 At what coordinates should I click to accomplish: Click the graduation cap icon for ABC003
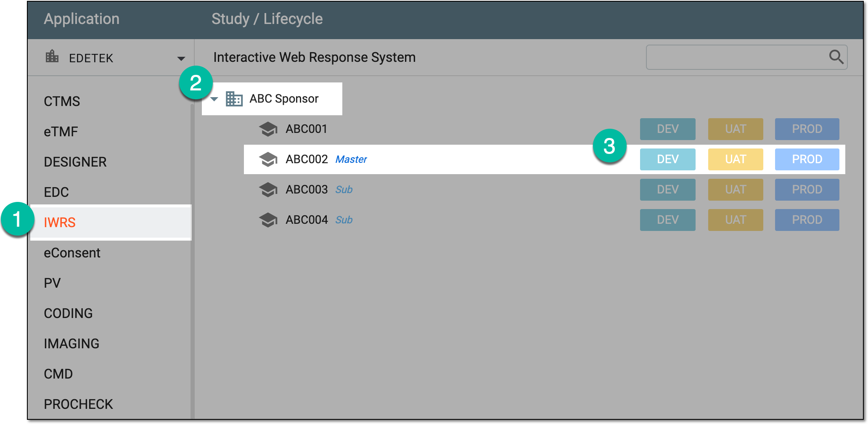click(x=268, y=190)
